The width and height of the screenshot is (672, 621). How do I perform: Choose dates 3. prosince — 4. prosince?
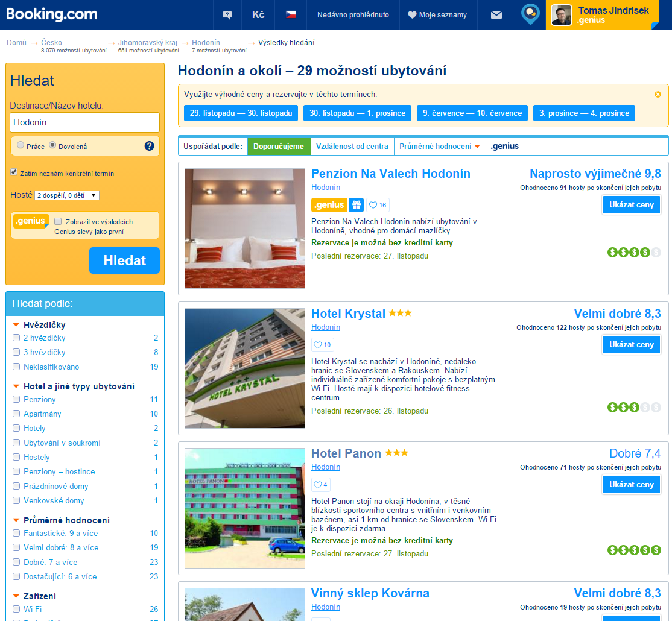click(584, 113)
